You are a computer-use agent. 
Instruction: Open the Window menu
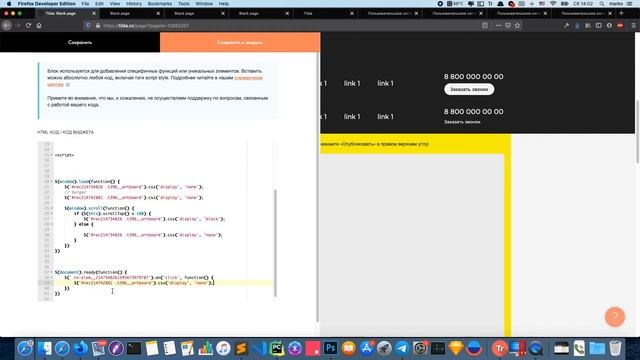[x=204, y=4]
